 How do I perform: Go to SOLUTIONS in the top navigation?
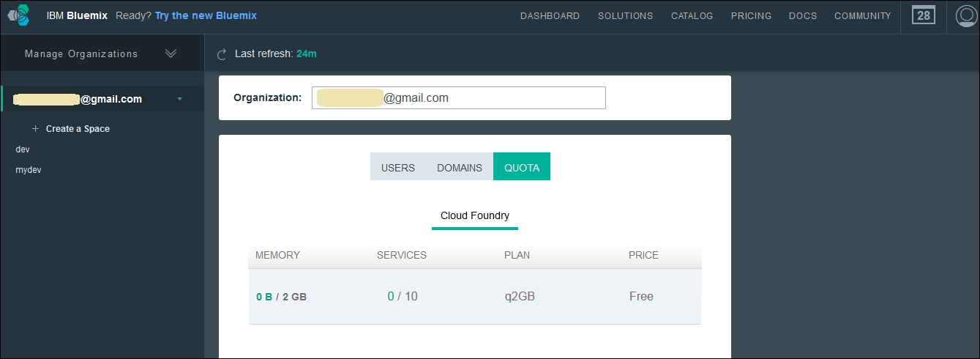(x=625, y=16)
